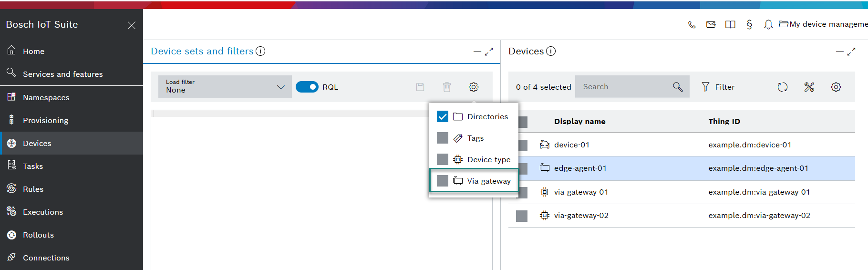This screenshot has height=270, width=868.
Task: Toggle the RQL switch
Action: click(x=307, y=87)
